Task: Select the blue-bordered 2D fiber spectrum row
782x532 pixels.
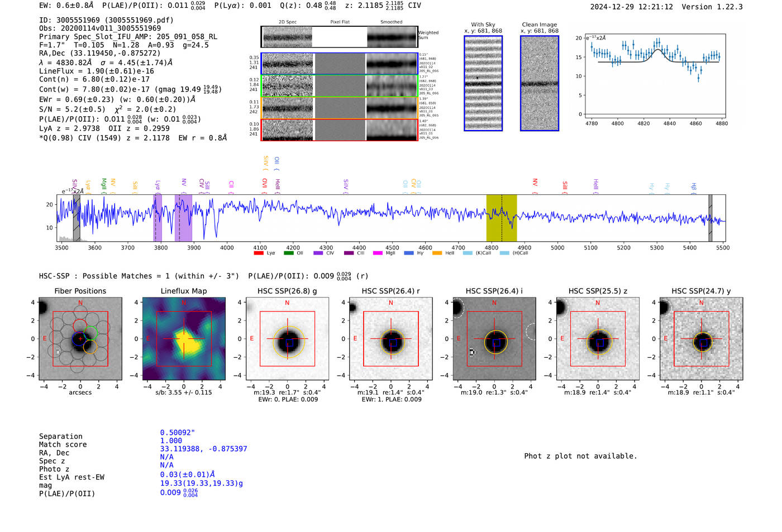Action: pyautogui.click(x=340, y=64)
